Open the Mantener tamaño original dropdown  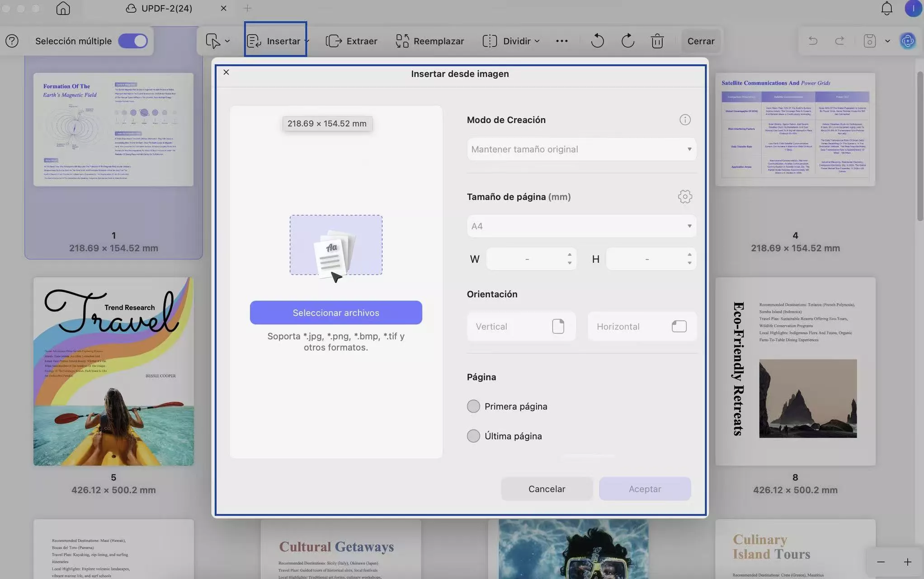point(581,149)
